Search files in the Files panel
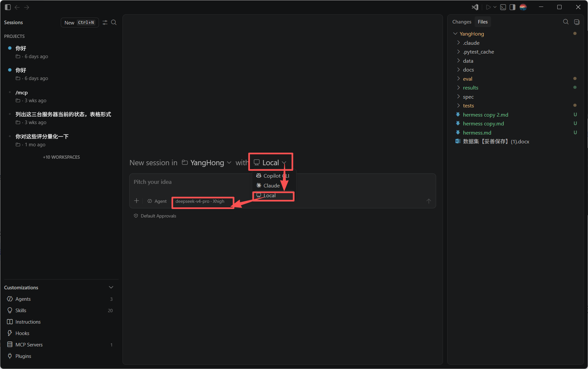The height and width of the screenshot is (369, 588). 566,22
